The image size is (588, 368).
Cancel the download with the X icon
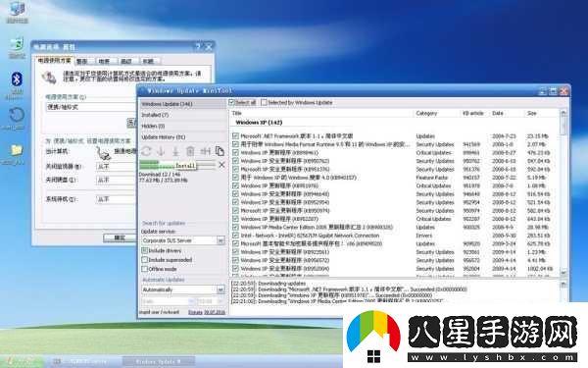click(221, 165)
